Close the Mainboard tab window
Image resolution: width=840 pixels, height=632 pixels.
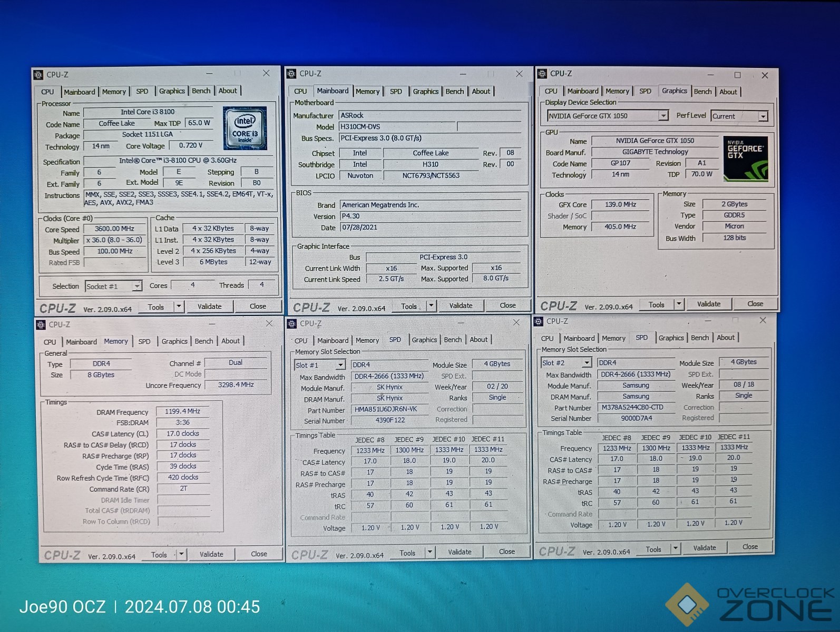tap(519, 74)
